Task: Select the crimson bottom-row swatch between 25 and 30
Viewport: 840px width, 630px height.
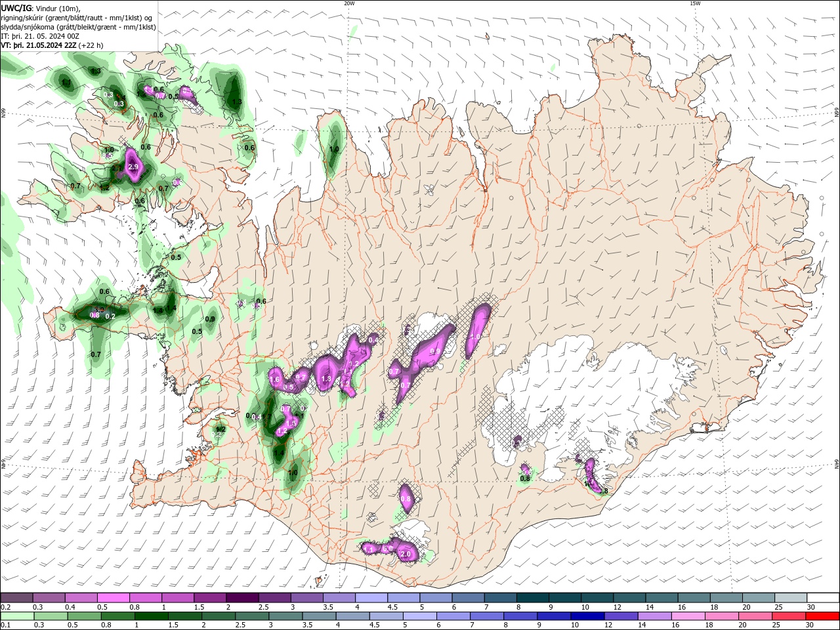Action: click(x=789, y=616)
